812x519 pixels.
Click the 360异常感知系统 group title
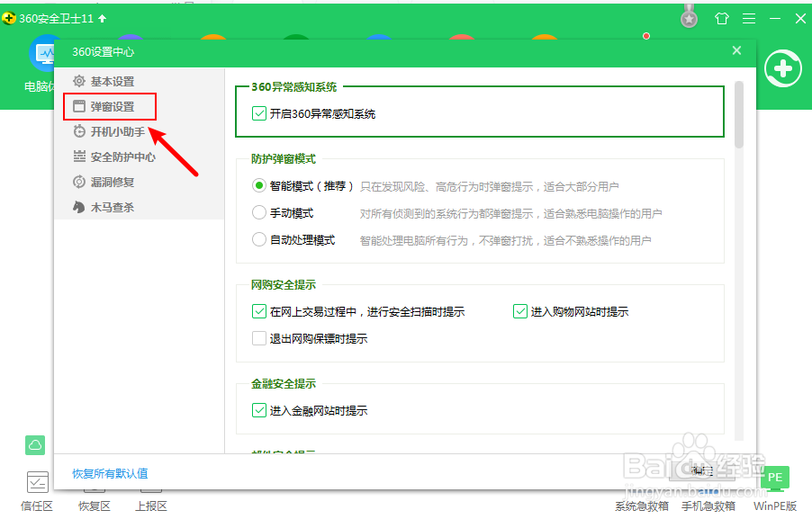tap(294, 87)
